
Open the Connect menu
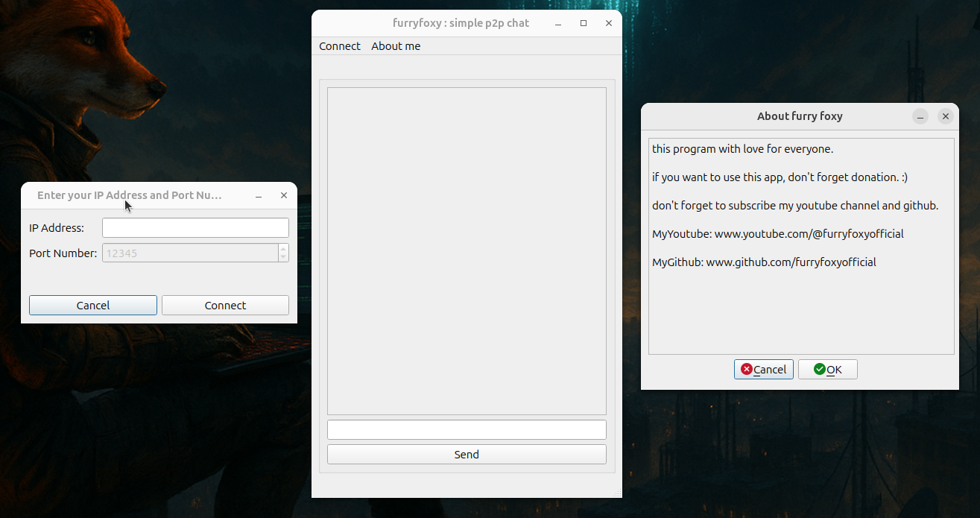339,46
